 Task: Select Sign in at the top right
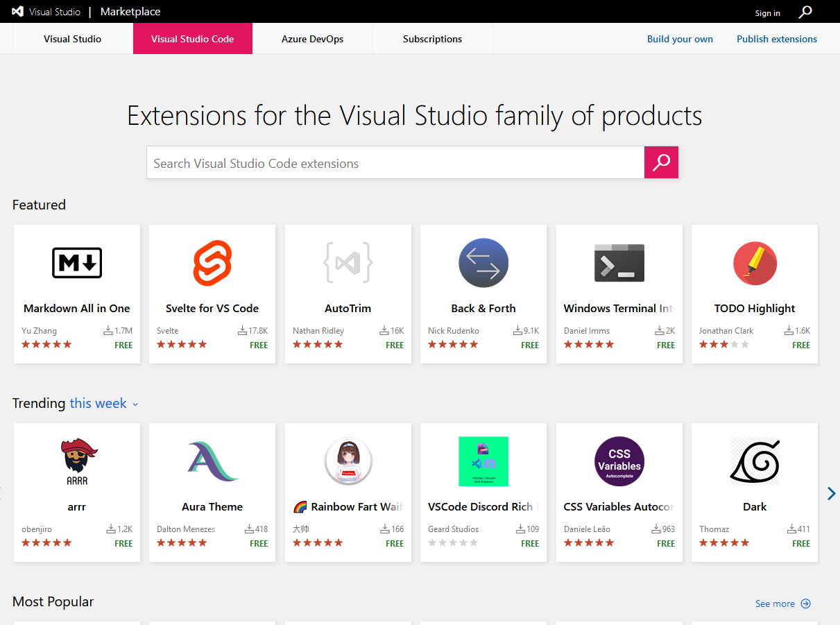(767, 12)
